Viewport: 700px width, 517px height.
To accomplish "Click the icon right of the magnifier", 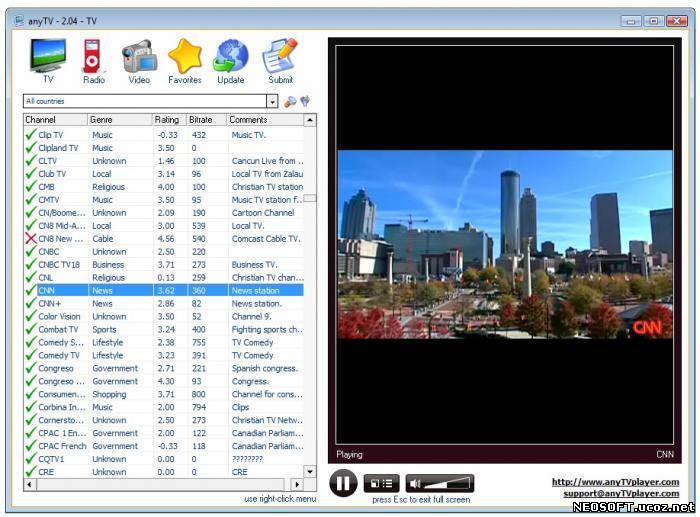I will pyautogui.click(x=305, y=102).
